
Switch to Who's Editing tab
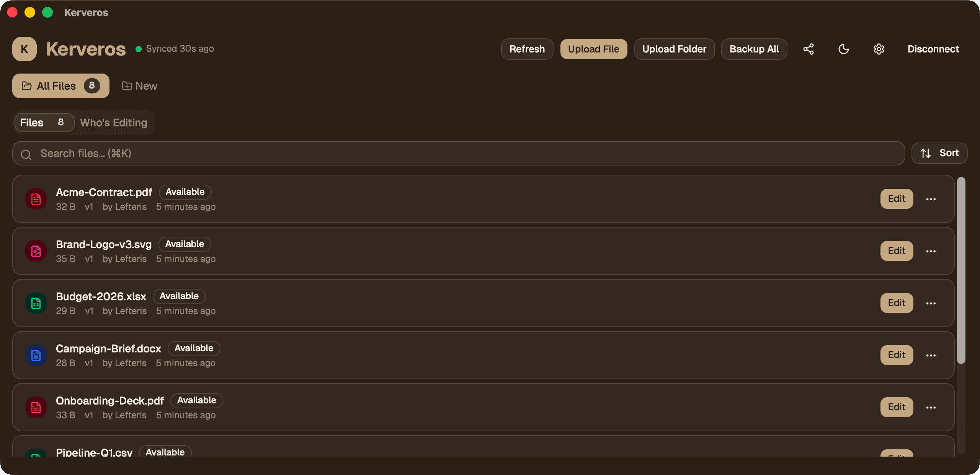114,123
